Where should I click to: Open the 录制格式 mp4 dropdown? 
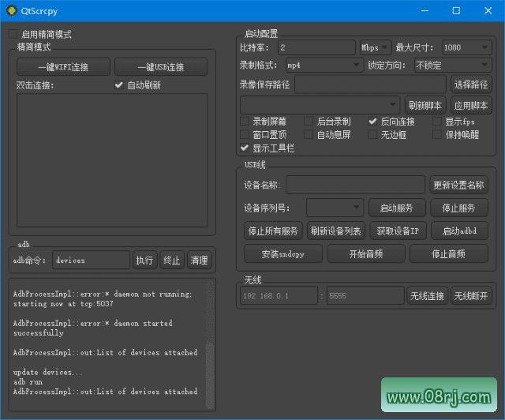324,66
